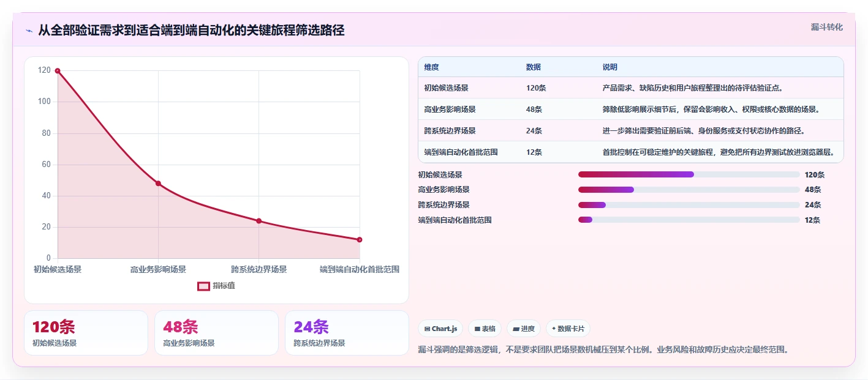868x380 pixels.
Task: Click description starting 进一步筛出需要验证
Action: [704, 131]
